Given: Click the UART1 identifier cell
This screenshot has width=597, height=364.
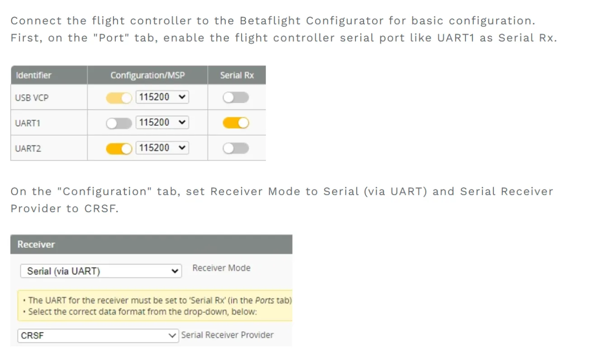Looking at the screenshot, I should 28,123.
